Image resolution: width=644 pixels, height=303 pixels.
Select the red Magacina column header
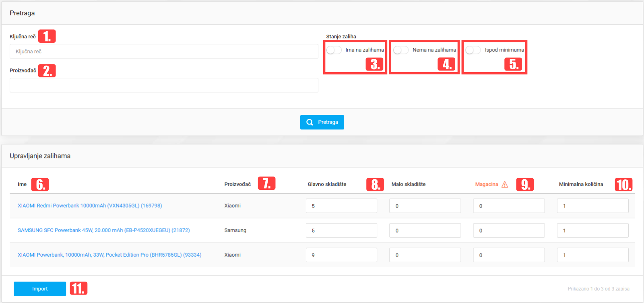pyautogui.click(x=486, y=184)
